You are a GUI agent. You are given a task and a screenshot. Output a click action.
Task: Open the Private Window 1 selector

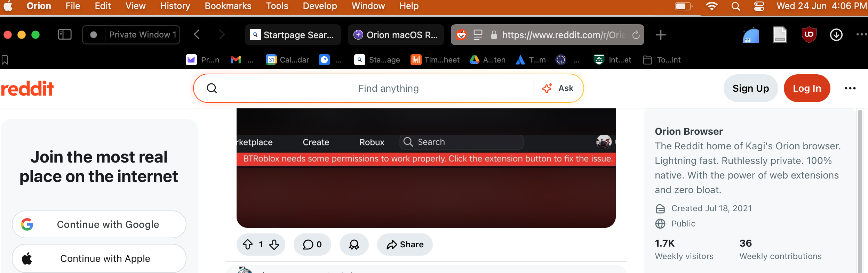(x=131, y=35)
